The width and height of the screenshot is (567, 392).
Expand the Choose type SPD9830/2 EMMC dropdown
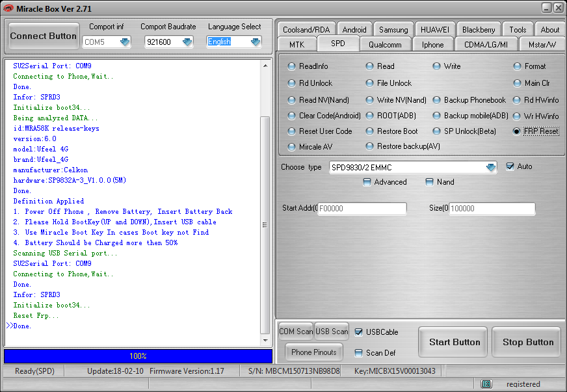490,168
